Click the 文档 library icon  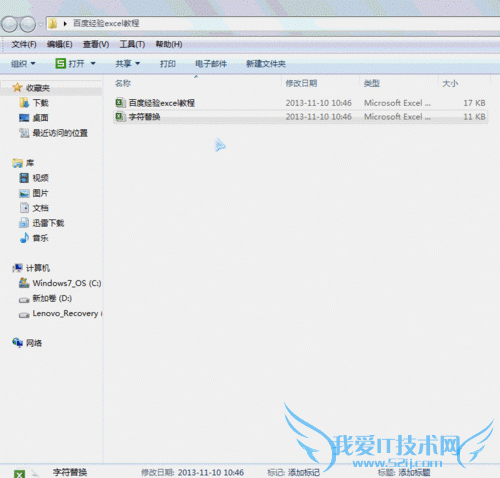tap(24, 208)
